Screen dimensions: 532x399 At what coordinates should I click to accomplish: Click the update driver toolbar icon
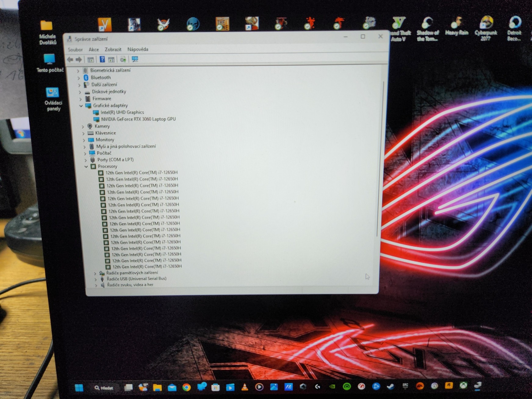[x=123, y=59]
